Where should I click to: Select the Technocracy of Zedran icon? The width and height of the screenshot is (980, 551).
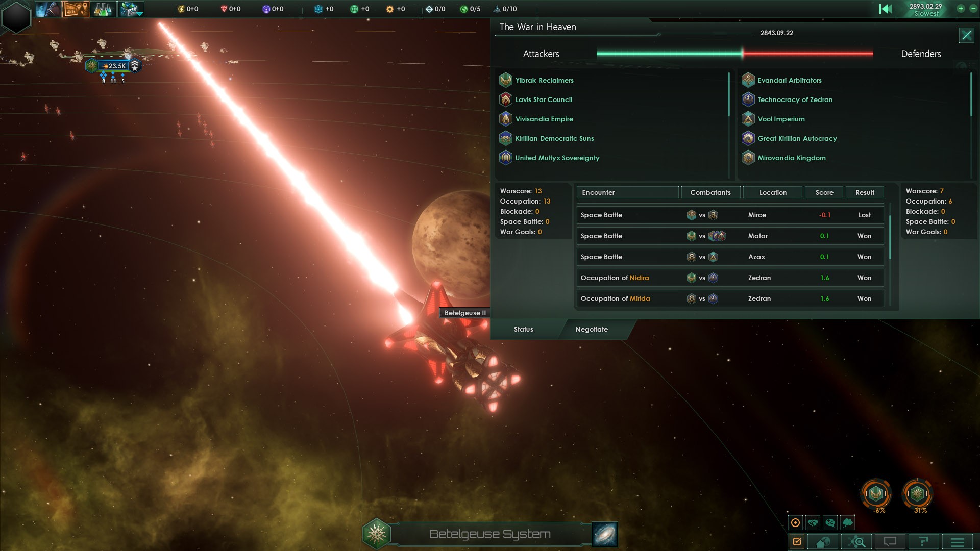click(x=747, y=99)
